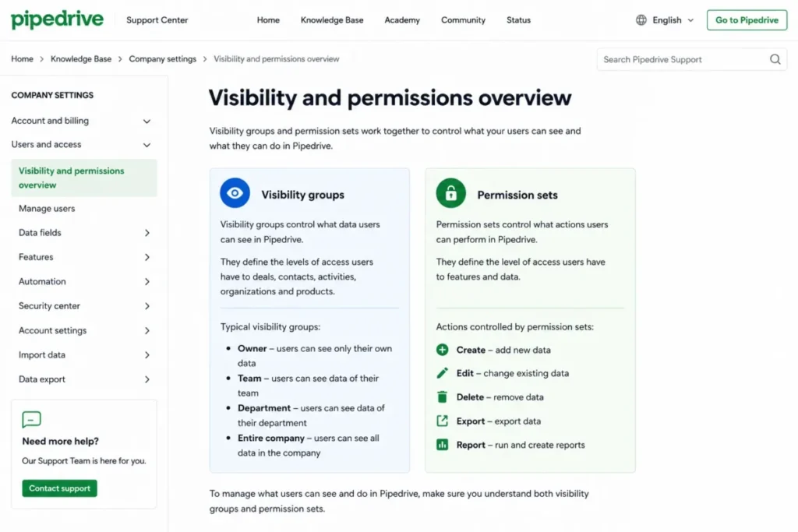Click the Report chart icon
Viewport: 798px width, 532px height.
(x=443, y=445)
